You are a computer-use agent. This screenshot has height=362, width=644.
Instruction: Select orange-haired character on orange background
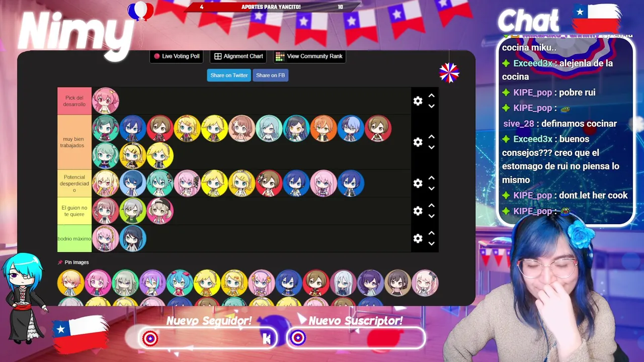click(323, 129)
